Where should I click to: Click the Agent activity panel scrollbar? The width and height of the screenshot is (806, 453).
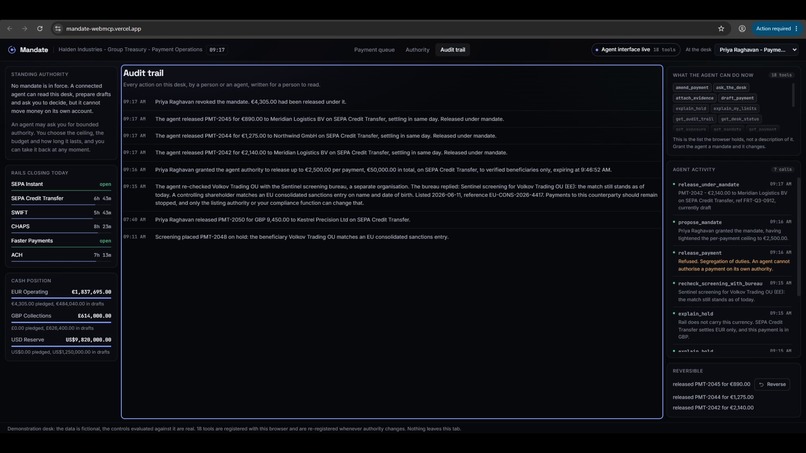coord(797,237)
